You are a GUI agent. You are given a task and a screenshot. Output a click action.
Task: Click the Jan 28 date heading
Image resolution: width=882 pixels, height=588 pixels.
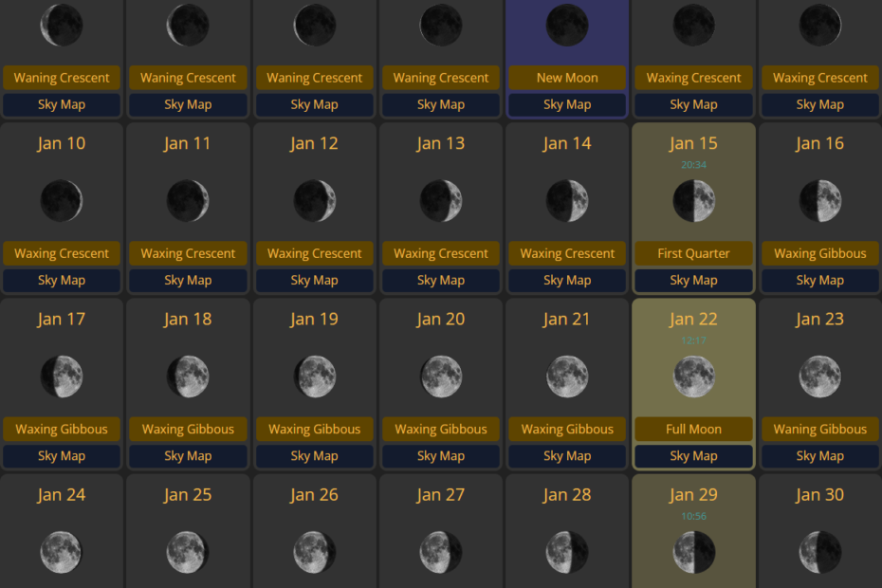pos(567,495)
